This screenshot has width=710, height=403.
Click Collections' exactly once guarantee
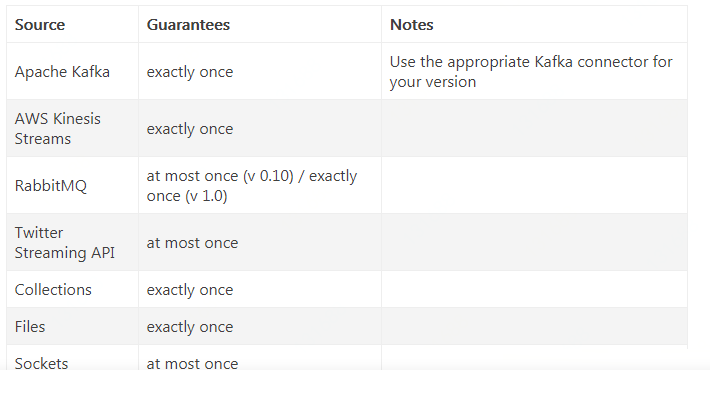pyautogui.click(x=190, y=290)
